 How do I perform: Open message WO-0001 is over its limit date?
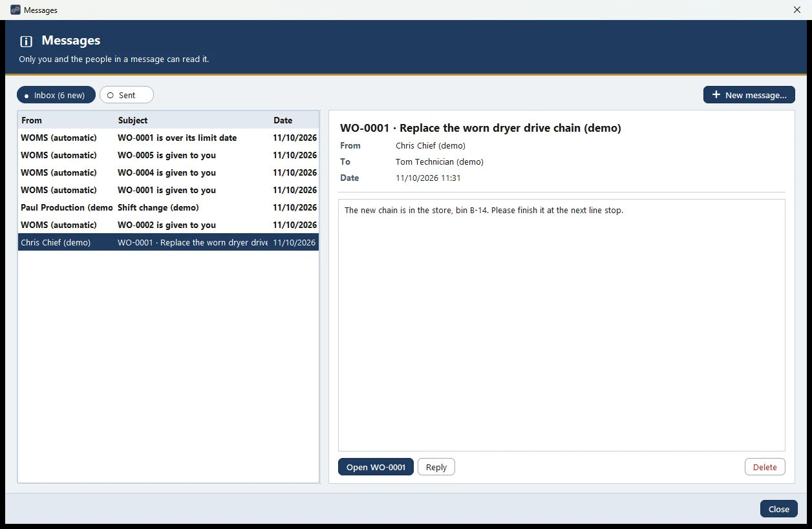(168, 138)
